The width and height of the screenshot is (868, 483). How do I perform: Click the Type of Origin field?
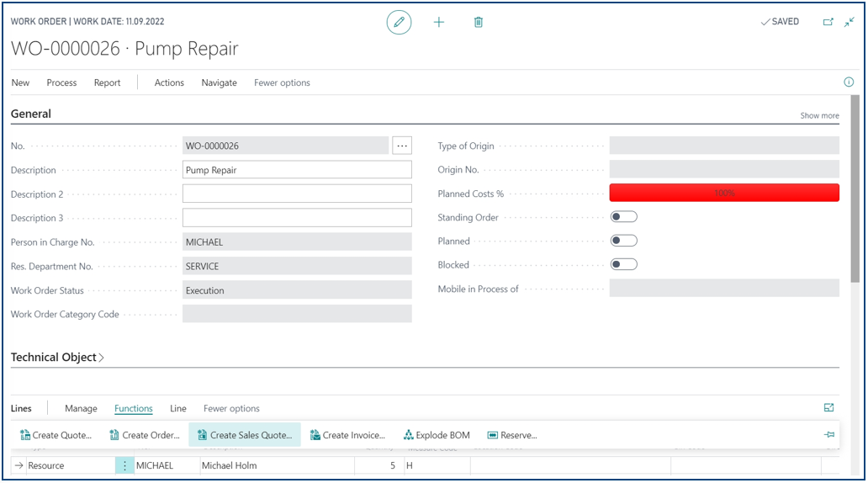pos(724,145)
